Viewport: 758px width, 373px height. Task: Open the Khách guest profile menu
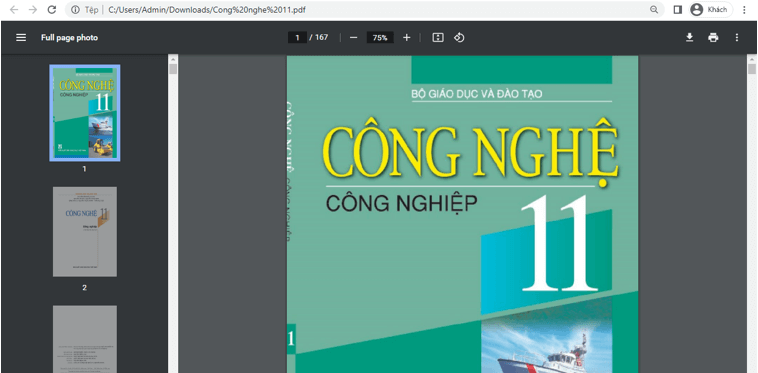(x=710, y=10)
